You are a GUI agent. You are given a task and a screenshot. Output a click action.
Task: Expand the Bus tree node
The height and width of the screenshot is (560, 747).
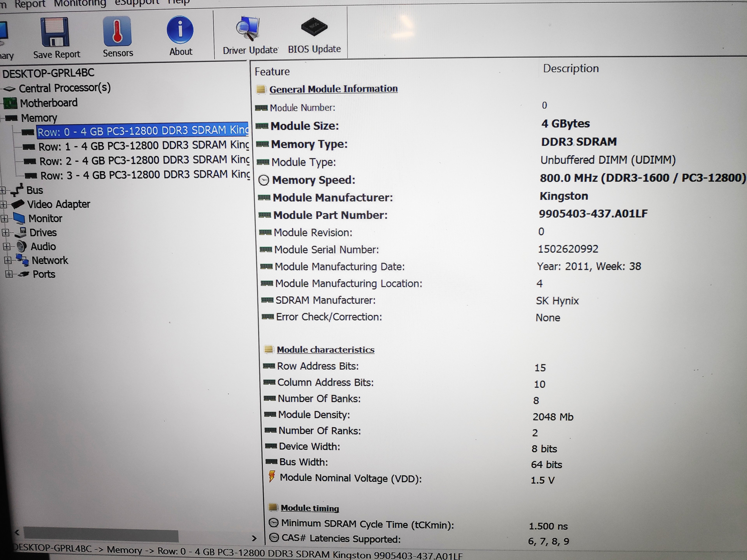coord(3,190)
